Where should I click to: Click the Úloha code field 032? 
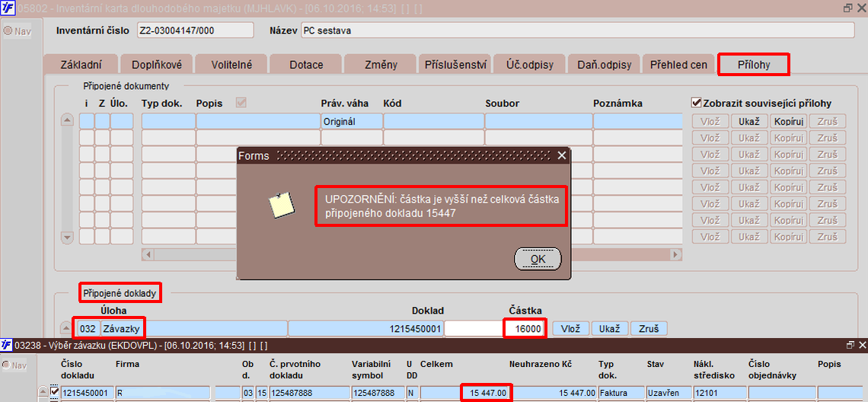(88, 328)
